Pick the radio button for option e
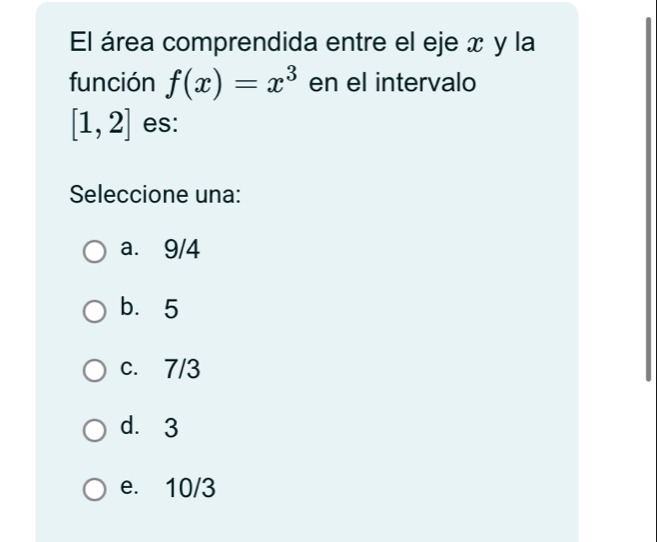The width and height of the screenshot is (657, 542). [94, 490]
